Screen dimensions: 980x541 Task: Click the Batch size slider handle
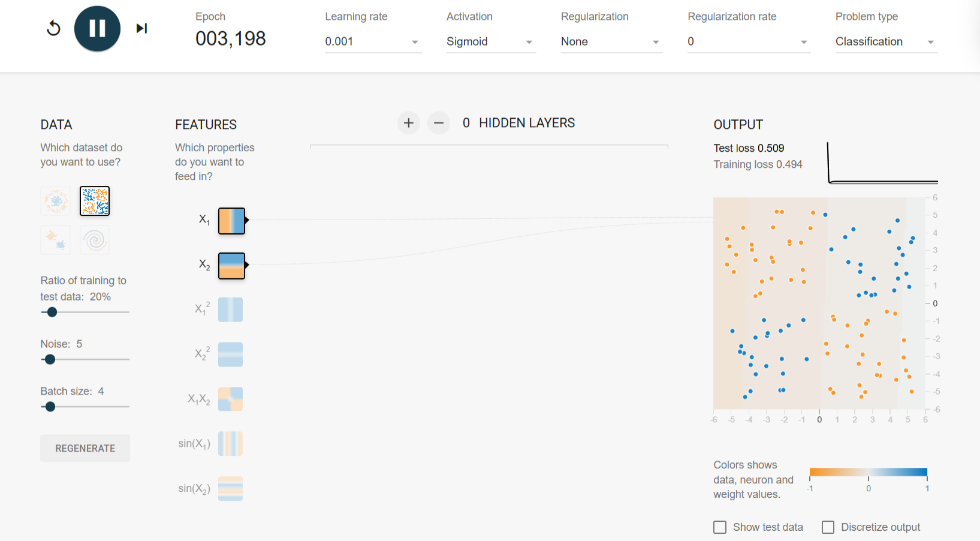tap(50, 407)
